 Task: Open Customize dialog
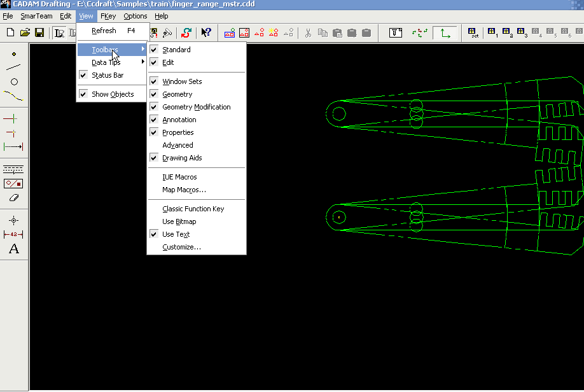click(x=197, y=247)
